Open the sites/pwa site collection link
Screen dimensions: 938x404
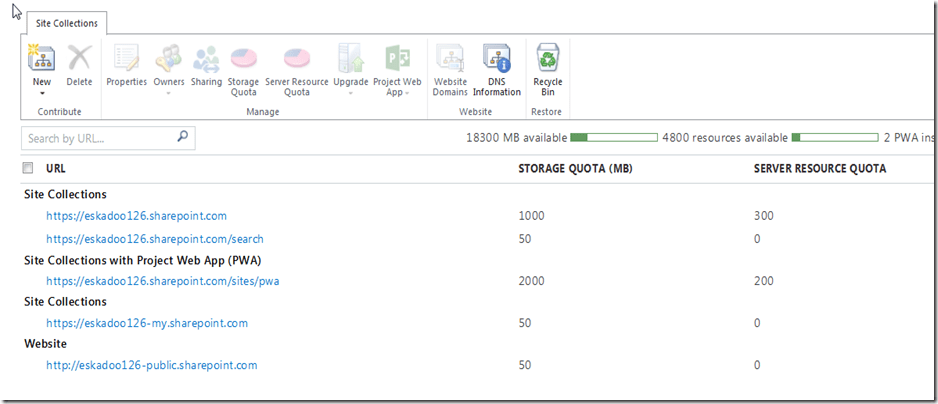coord(162,281)
